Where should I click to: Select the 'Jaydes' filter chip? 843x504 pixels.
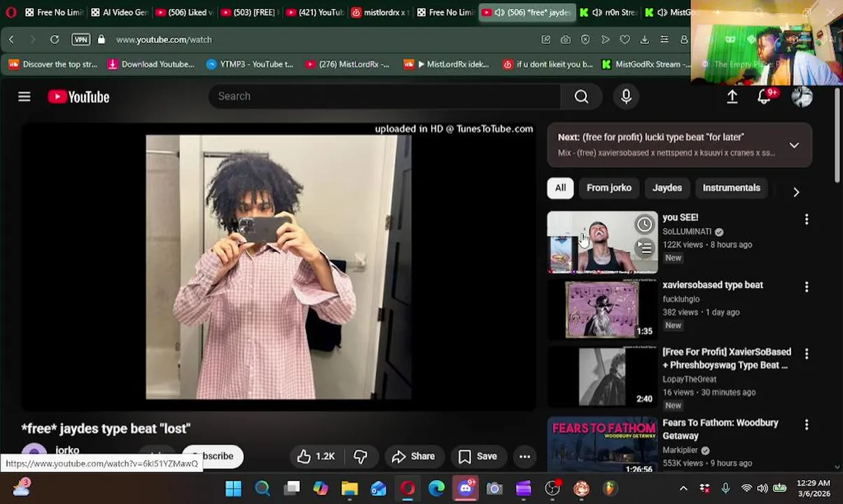click(667, 188)
